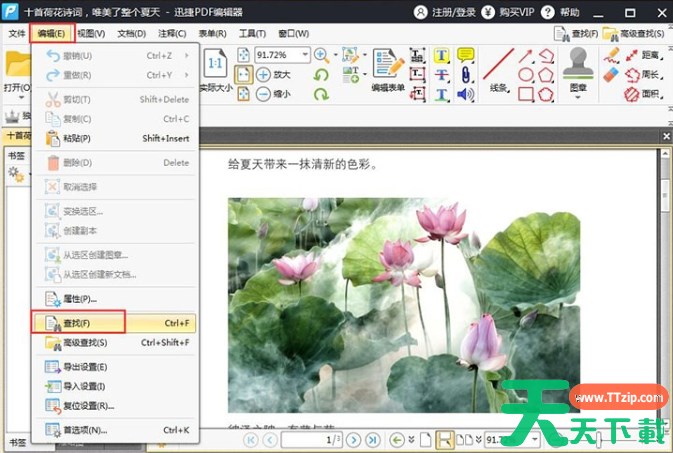Click the Register/Login (注册/登录) button
This screenshot has width=673, height=453.
[449, 12]
